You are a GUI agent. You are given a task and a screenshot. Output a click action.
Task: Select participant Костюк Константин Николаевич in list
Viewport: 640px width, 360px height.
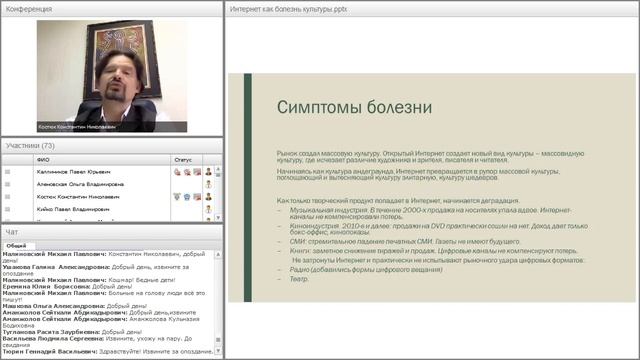(78, 197)
